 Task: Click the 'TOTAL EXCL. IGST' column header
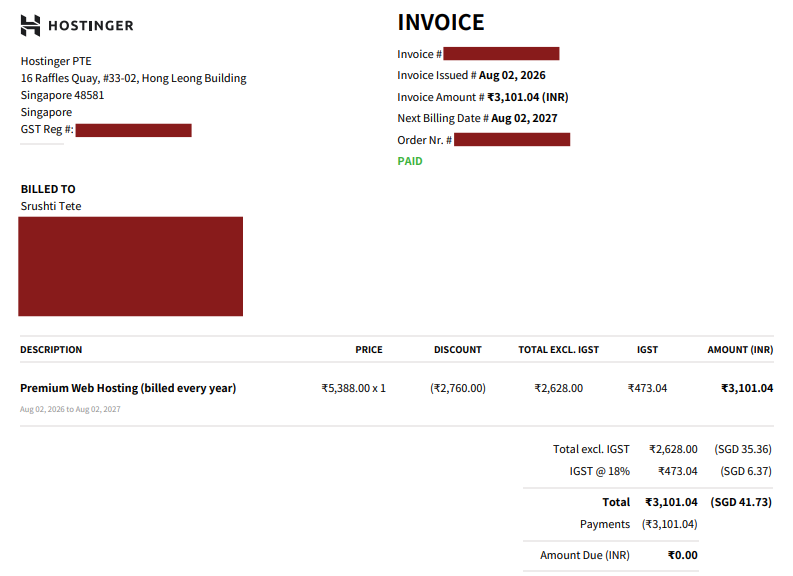[x=558, y=349]
